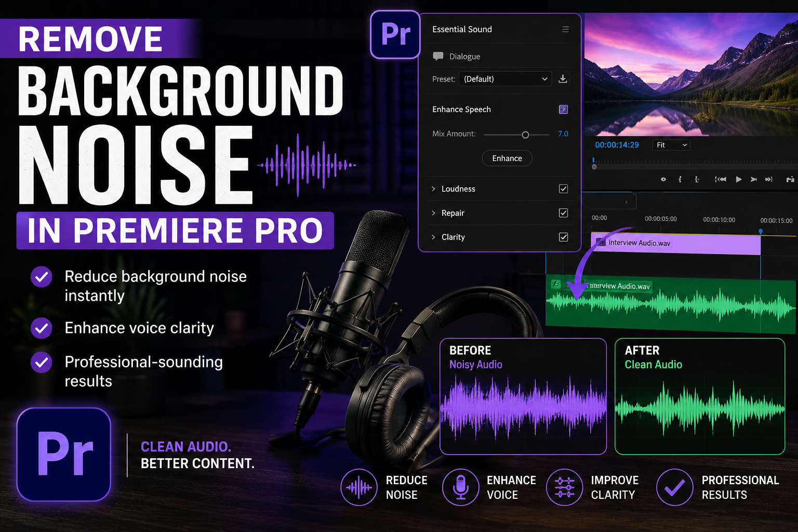
Task: Click the Go to Out point icon
Action: point(769,179)
